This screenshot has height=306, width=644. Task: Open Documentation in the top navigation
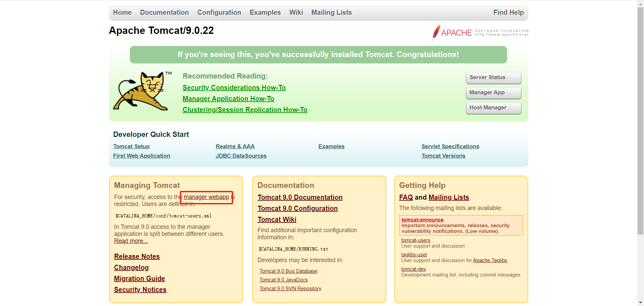point(164,12)
